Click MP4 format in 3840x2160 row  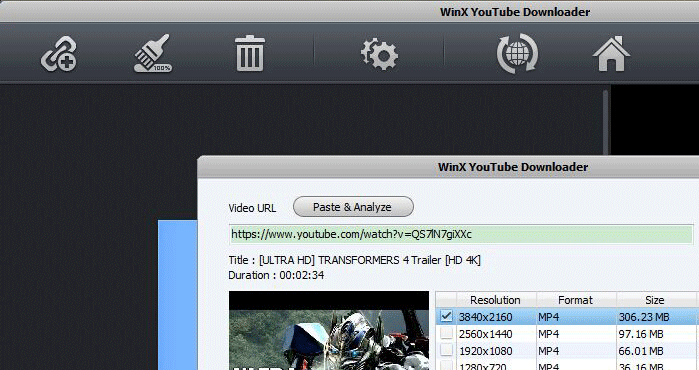[x=548, y=317]
